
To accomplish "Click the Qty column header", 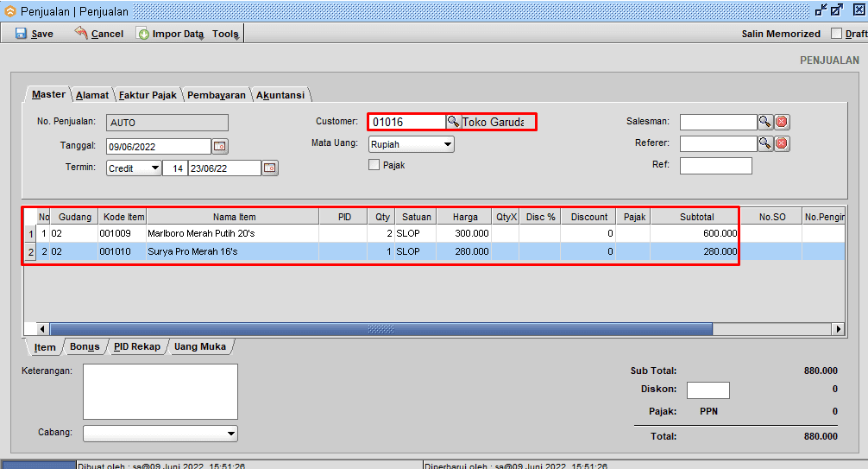I will pos(382,217).
